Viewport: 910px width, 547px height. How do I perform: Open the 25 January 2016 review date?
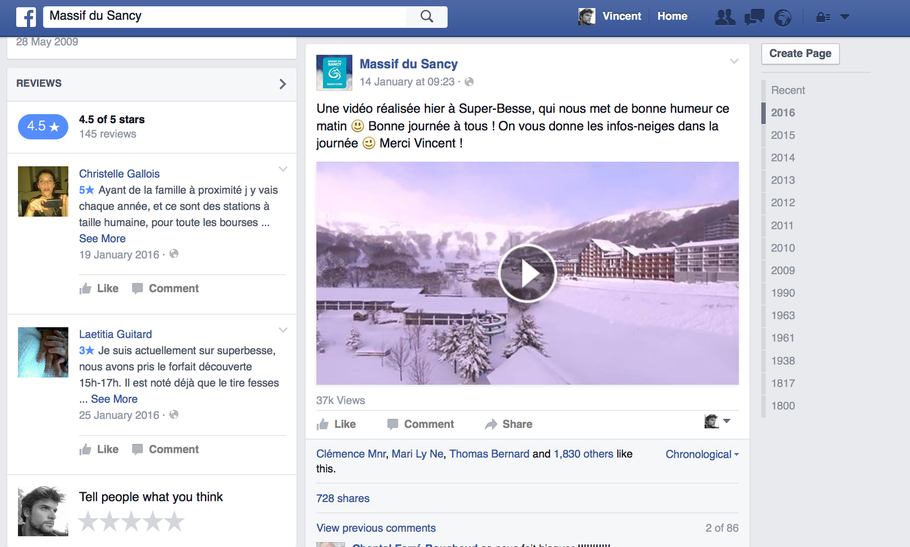coord(119,415)
